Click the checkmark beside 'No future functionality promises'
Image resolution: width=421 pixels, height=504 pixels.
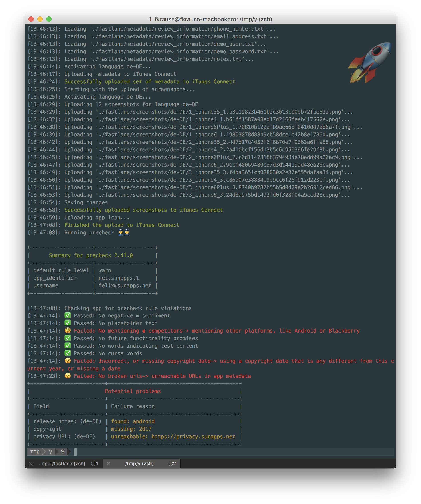point(68,338)
